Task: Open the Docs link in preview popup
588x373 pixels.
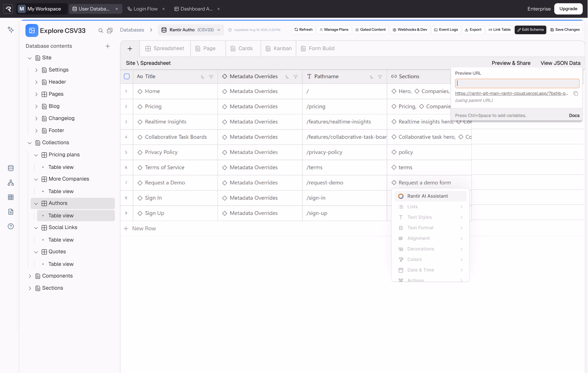Action: coord(574,115)
